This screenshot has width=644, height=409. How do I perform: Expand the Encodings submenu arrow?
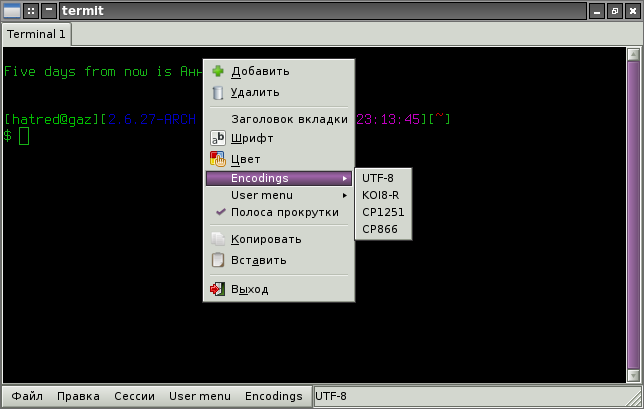point(345,178)
